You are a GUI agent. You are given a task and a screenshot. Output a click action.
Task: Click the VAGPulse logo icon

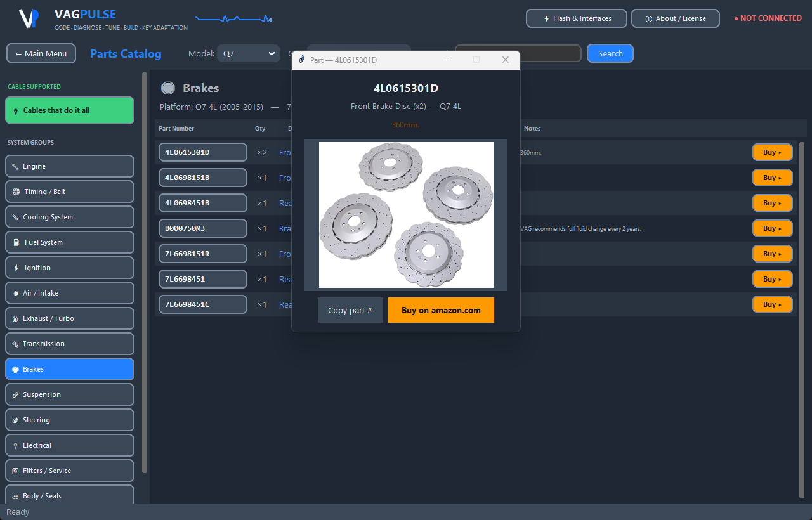click(x=29, y=18)
